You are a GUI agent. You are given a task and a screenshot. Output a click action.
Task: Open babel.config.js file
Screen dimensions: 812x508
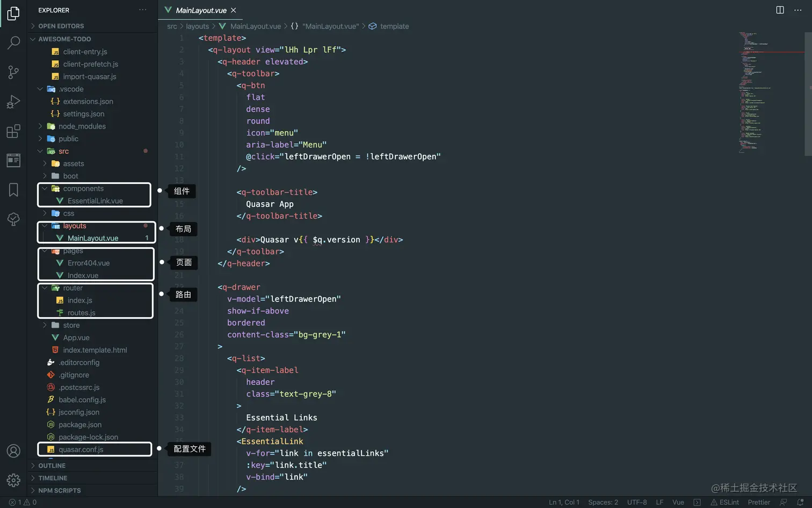92,400
